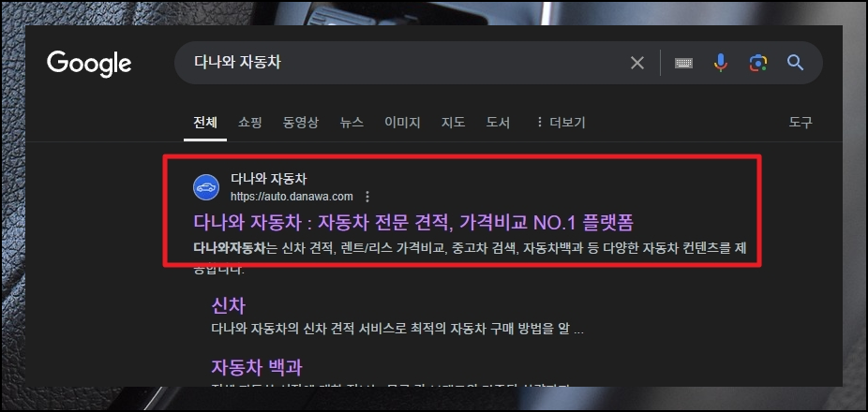The width and height of the screenshot is (868, 412).
Task: Select the 전체 tab
Action: [205, 123]
